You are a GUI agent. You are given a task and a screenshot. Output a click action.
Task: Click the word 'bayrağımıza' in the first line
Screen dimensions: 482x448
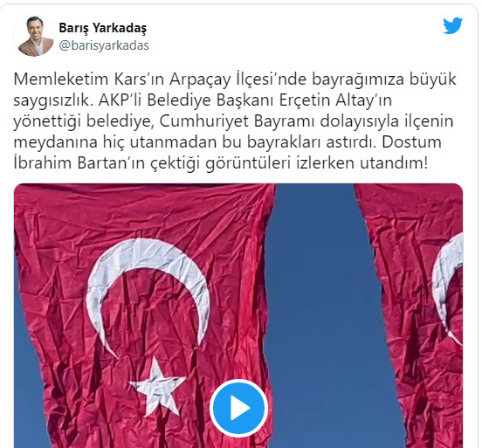pos(358,80)
